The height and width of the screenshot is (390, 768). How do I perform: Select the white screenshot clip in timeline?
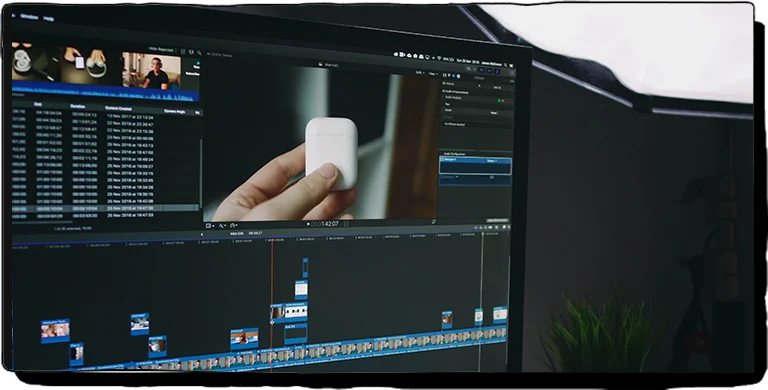301,289
